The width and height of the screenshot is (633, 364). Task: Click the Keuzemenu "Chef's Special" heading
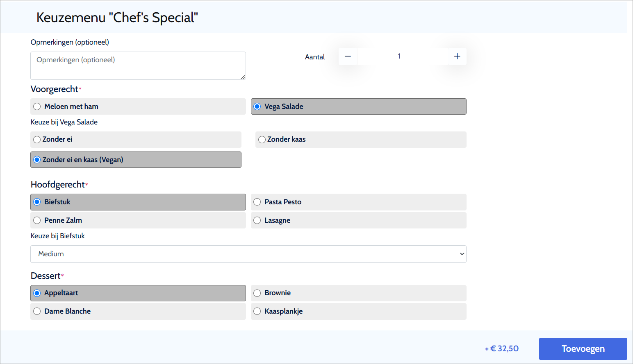117,18
